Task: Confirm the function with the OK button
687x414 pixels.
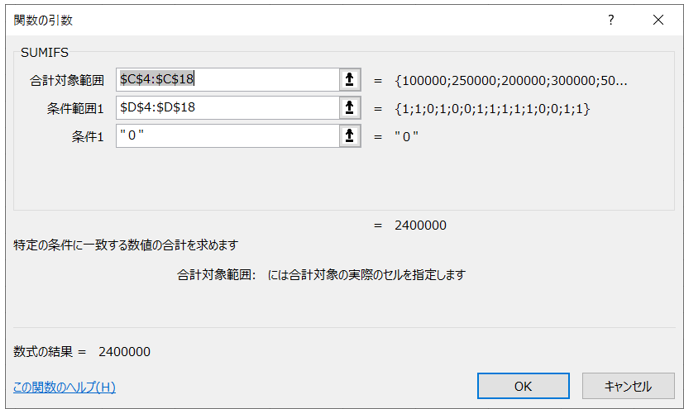Action: click(x=523, y=386)
